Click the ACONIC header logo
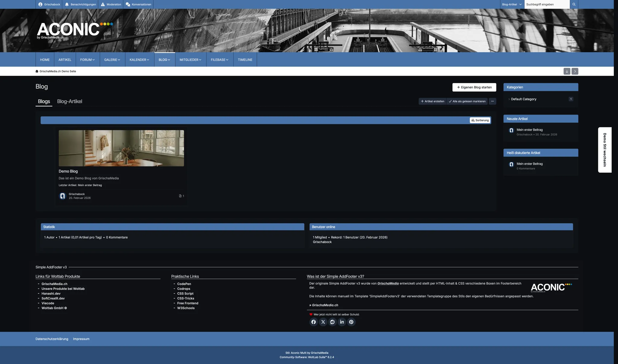The width and height of the screenshot is (618, 364). 75,30
